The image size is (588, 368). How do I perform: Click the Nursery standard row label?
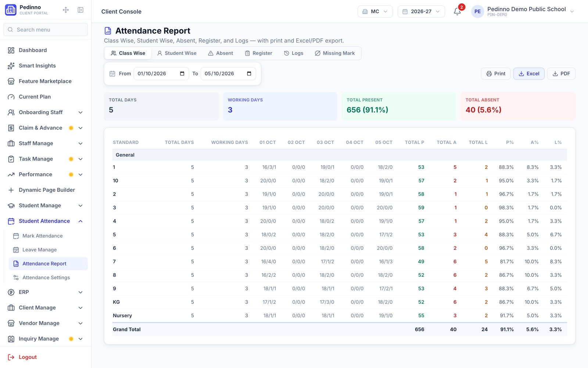pyautogui.click(x=122, y=315)
